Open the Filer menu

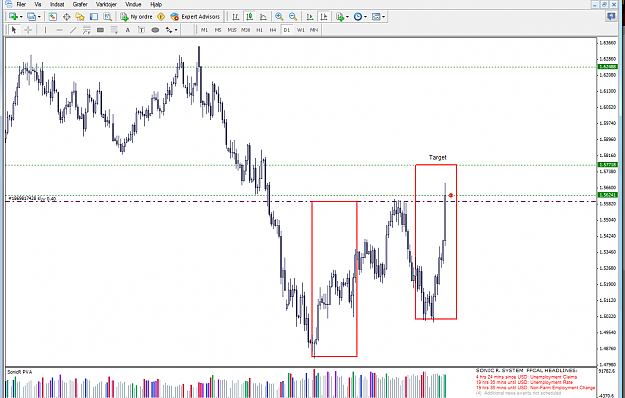pos(21,4)
